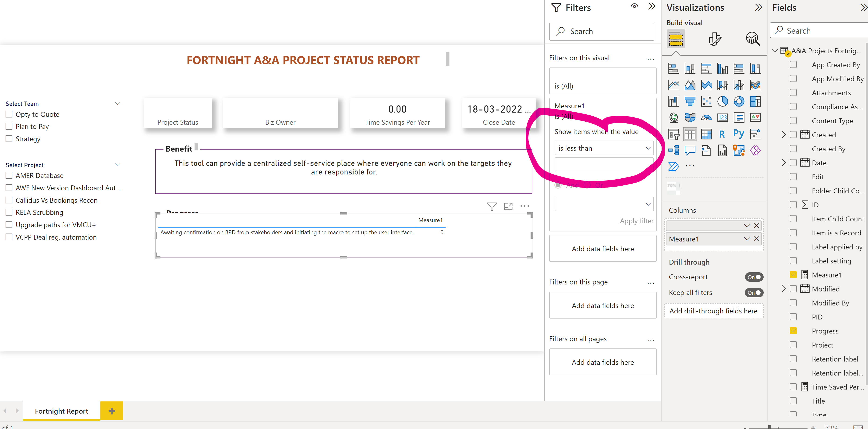Click the focus mode icon on table
The width and height of the screenshot is (868, 429).
click(508, 206)
